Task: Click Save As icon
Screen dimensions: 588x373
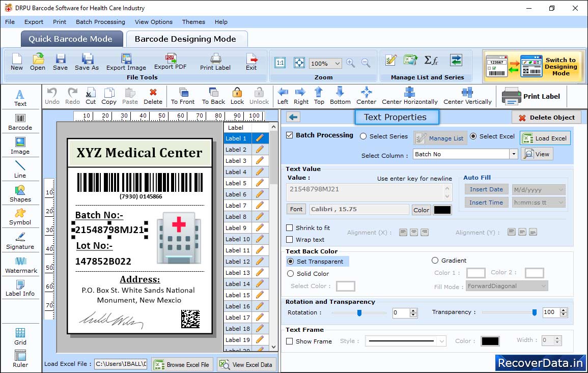Action: pos(87,62)
